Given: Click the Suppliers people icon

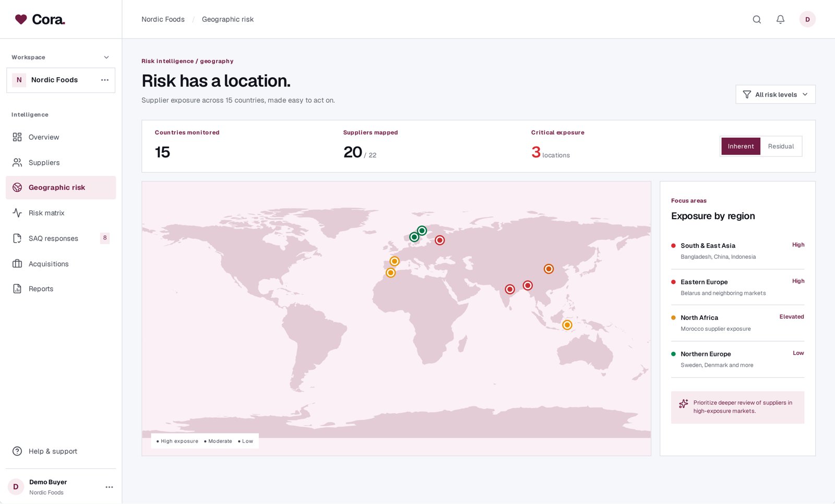Looking at the screenshot, I should [x=17, y=162].
